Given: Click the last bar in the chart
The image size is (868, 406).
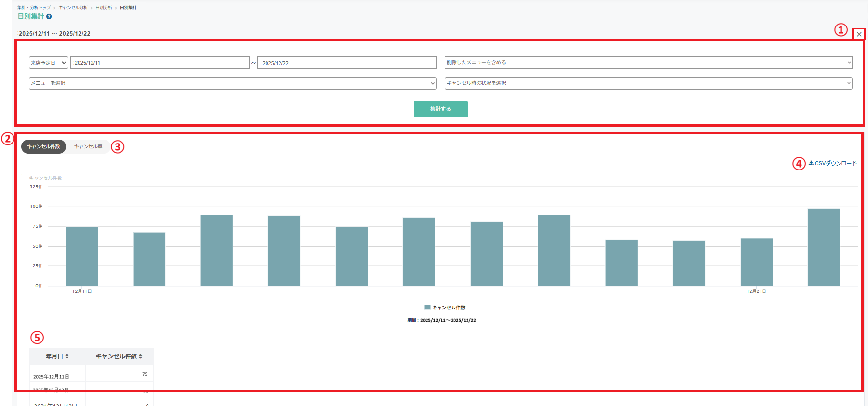Looking at the screenshot, I should tap(824, 247).
